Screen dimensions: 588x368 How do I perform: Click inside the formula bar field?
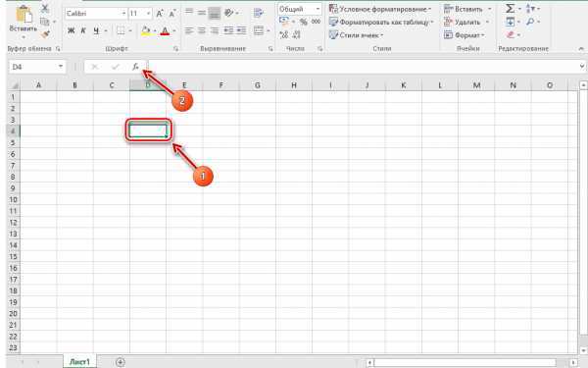(363, 67)
